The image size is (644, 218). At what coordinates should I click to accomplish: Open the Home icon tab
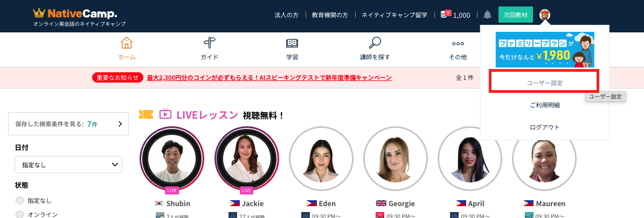coord(127,44)
